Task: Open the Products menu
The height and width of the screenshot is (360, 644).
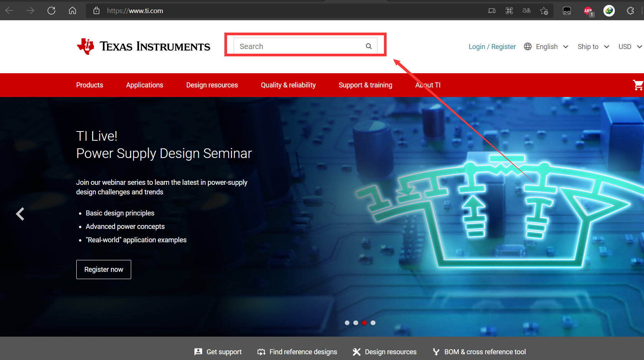Action: coord(90,85)
